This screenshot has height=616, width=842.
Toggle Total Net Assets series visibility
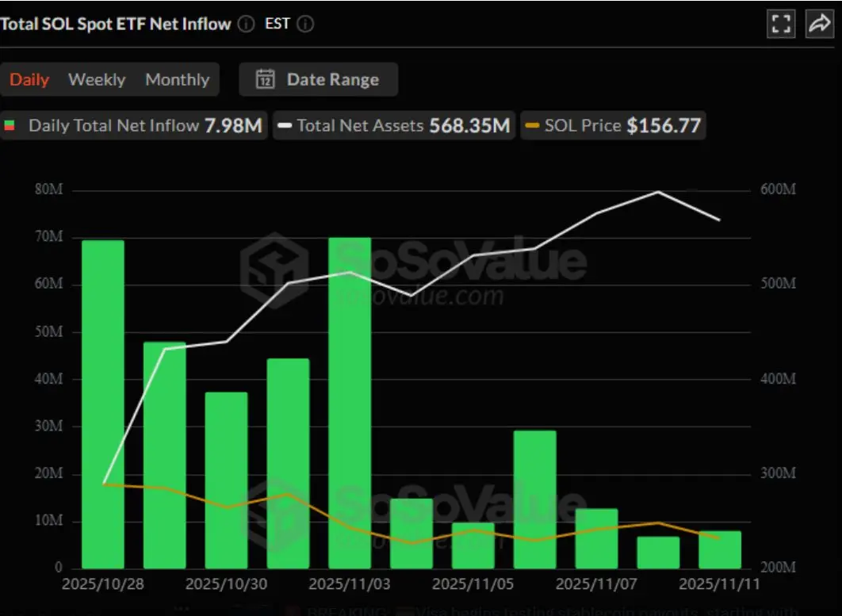coord(394,126)
